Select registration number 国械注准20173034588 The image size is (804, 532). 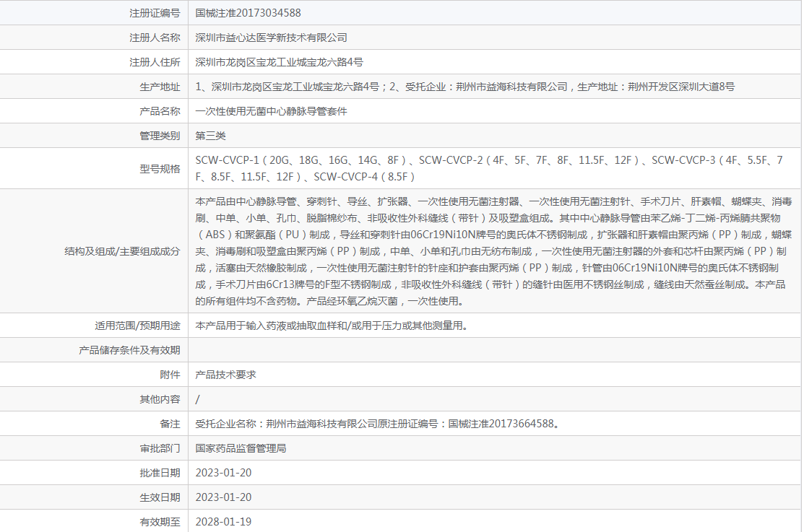coord(248,13)
